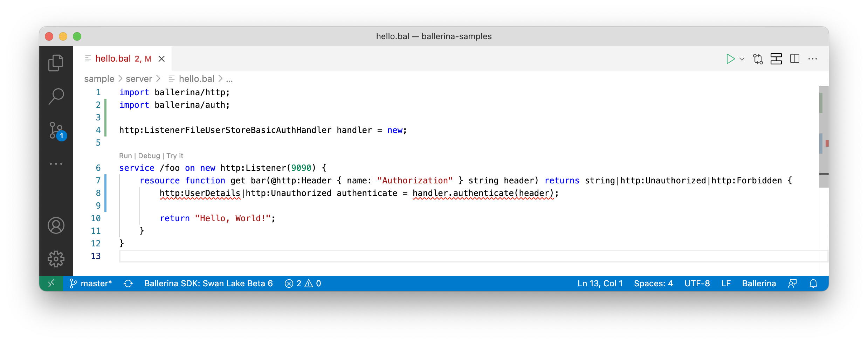The image size is (868, 343).
Task: Select the hello.bal editor tab
Action: pyautogui.click(x=122, y=58)
